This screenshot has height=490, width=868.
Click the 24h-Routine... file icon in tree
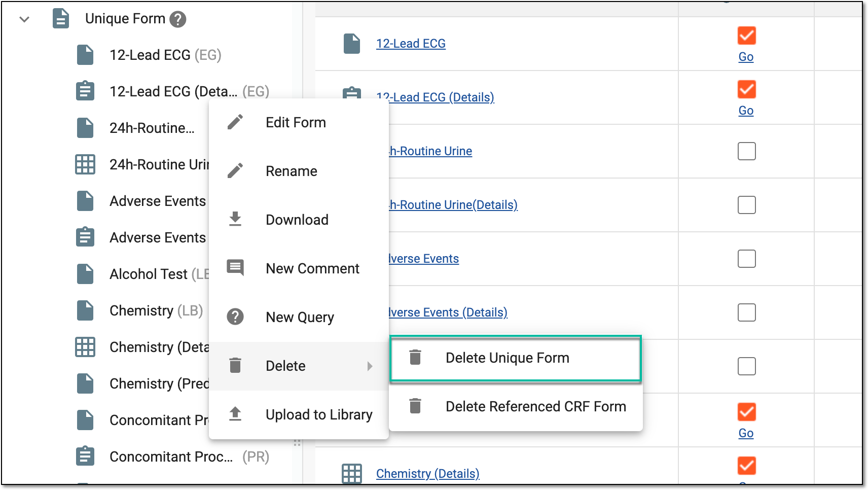(85, 128)
